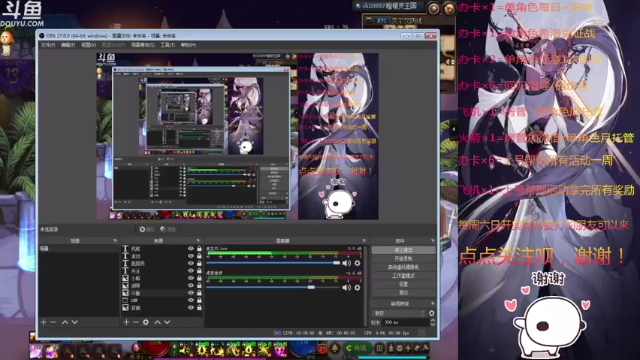Toggle visibility eye for the 代练 source
640x360 pixels.
tap(191, 248)
